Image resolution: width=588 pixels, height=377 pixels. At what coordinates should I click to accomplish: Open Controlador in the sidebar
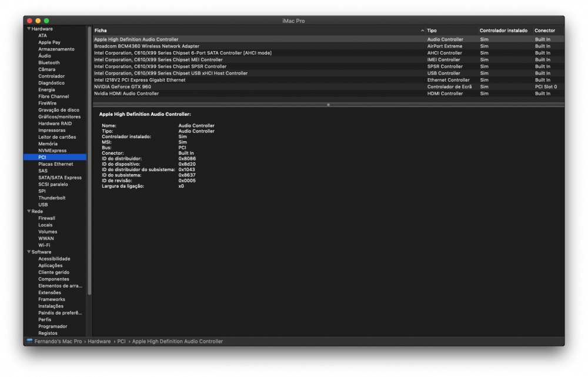tap(51, 76)
